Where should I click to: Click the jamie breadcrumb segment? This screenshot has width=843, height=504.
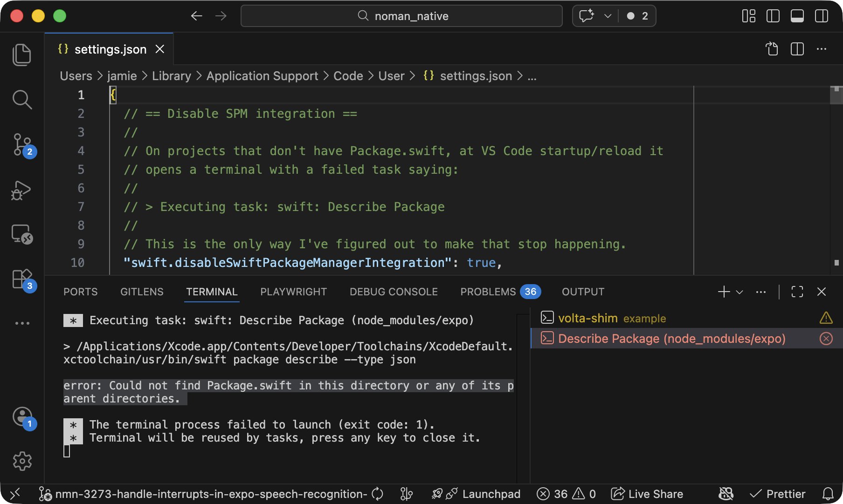(122, 76)
